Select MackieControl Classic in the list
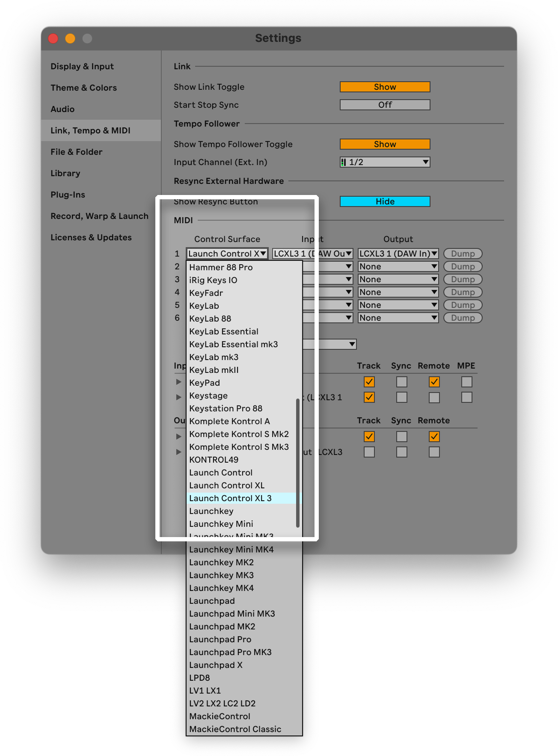 244,729
